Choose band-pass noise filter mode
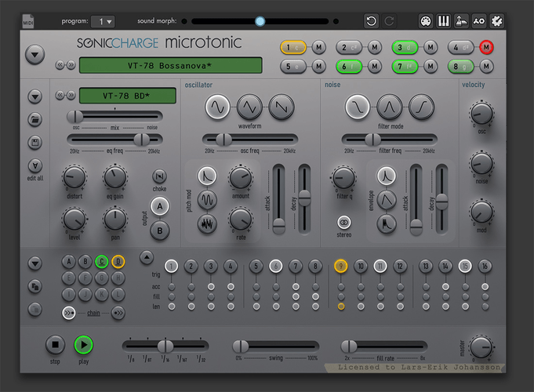The height and width of the screenshot is (392, 534). pos(390,107)
